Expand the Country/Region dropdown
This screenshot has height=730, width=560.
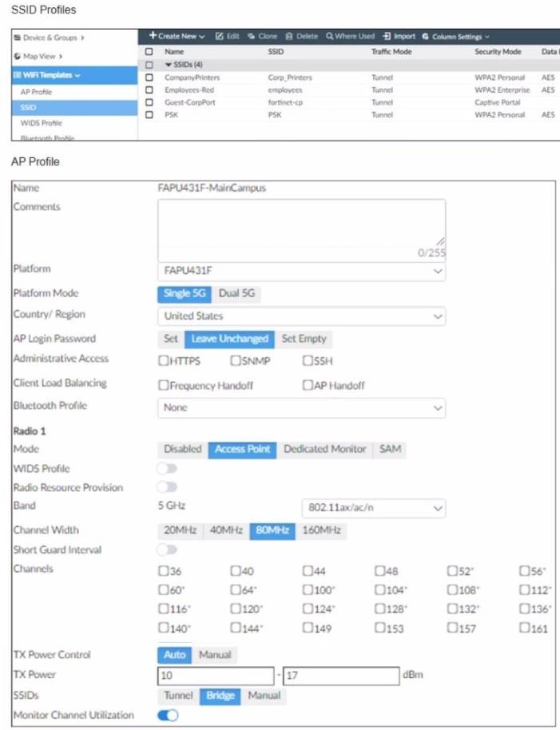click(x=301, y=315)
